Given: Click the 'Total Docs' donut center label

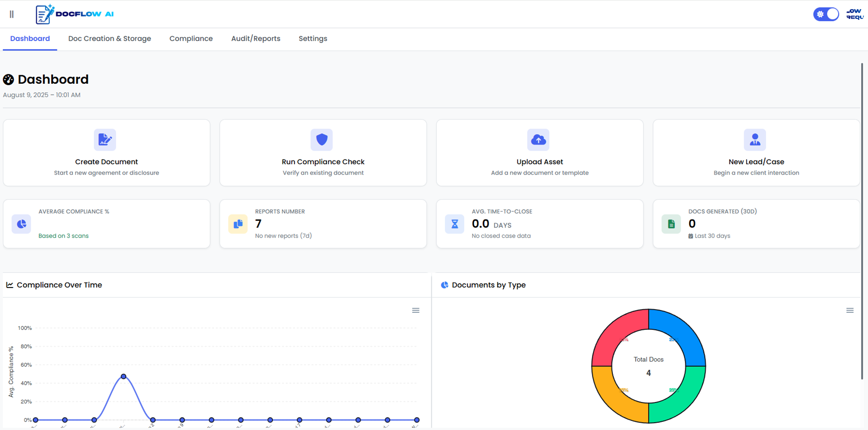Looking at the screenshot, I should coord(649,359).
